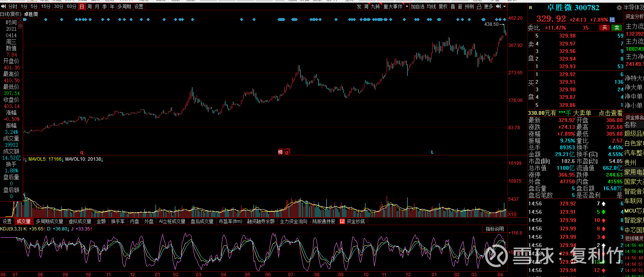Toggle the lock icon in the chart toolbar
The width and height of the screenshot is (644, 277).
point(479,6)
